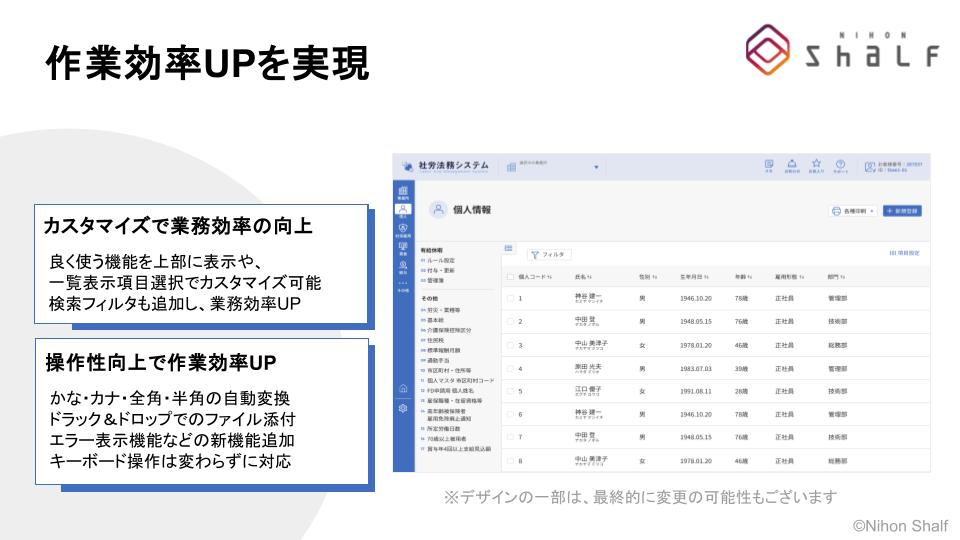Open settings gear icon in blue sidebar
Image resolution: width=960 pixels, height=540 pixels.
[x=403, y=408]
